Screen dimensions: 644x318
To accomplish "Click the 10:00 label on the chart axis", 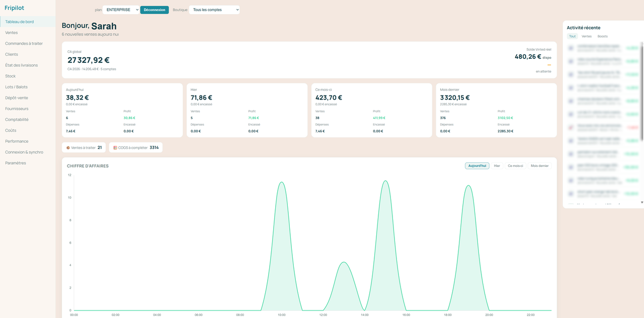I will tap(281, 315).
